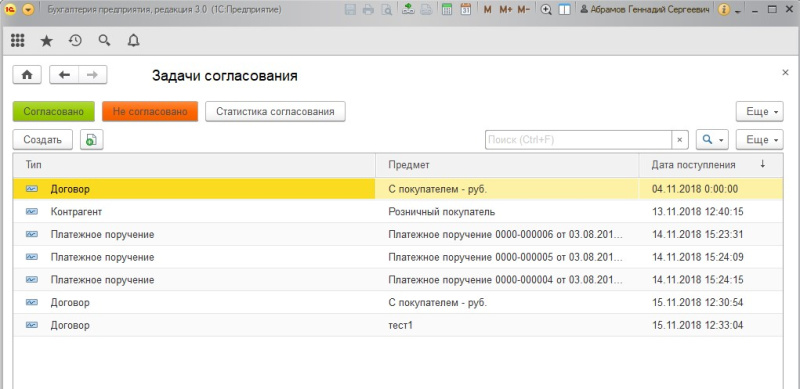This screenshot has width=800, height=389.
Task: Open the search magnifier dropdown button
Action: pos(712,139)
